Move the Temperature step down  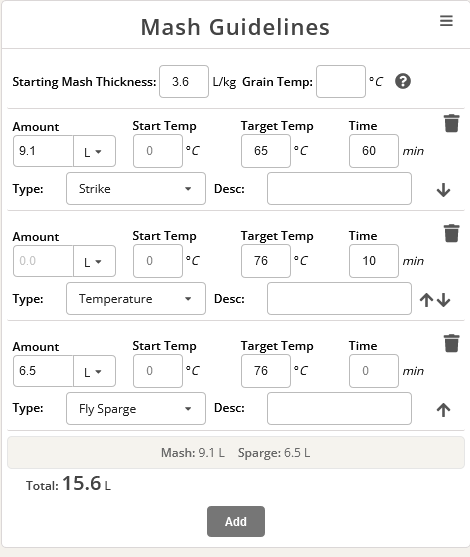point(443,300)
